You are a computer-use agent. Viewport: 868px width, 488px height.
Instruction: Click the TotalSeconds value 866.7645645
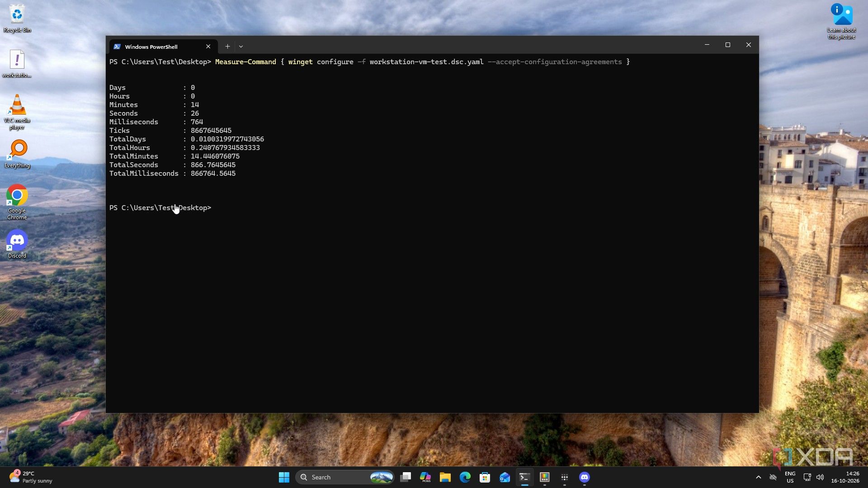click(x=213, y=165)
